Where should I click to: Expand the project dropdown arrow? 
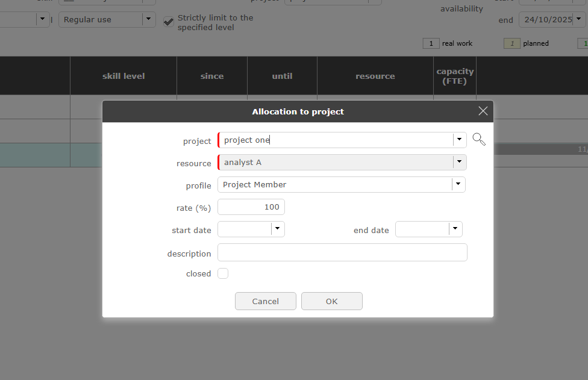pyautogui.click(x=460, y=140)
